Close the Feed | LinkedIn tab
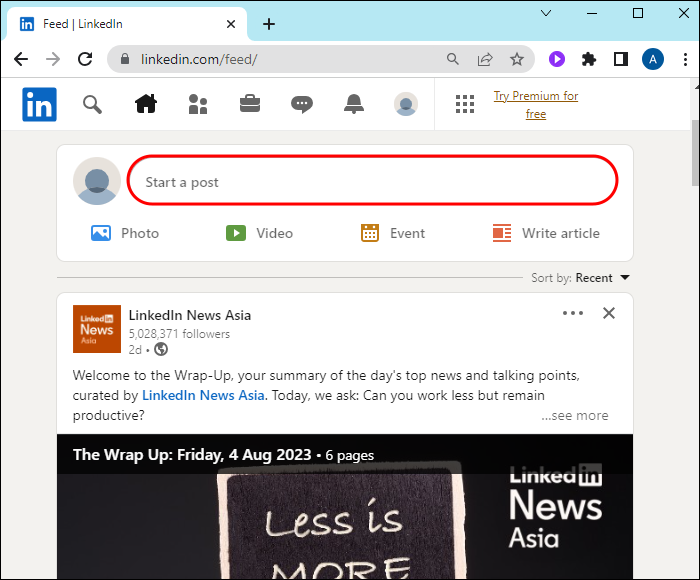This screenshot has width=700, height=580. pos(231,24)
